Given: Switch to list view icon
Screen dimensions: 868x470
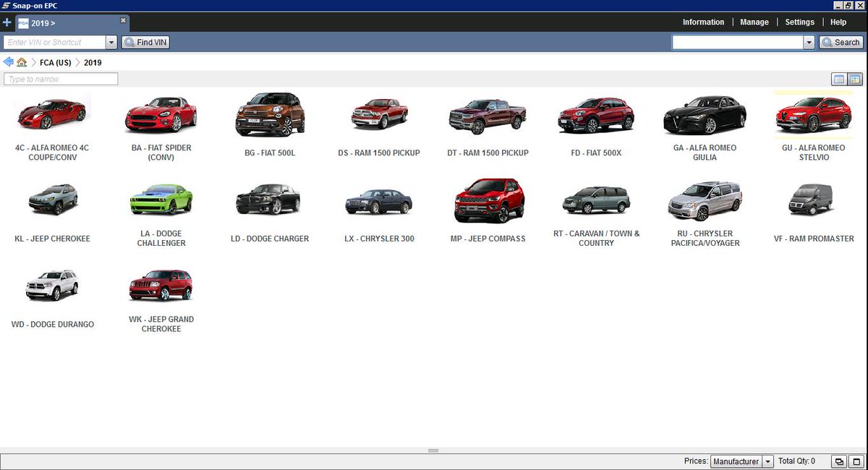Looking at the screenshot, I should coord(839,79).
